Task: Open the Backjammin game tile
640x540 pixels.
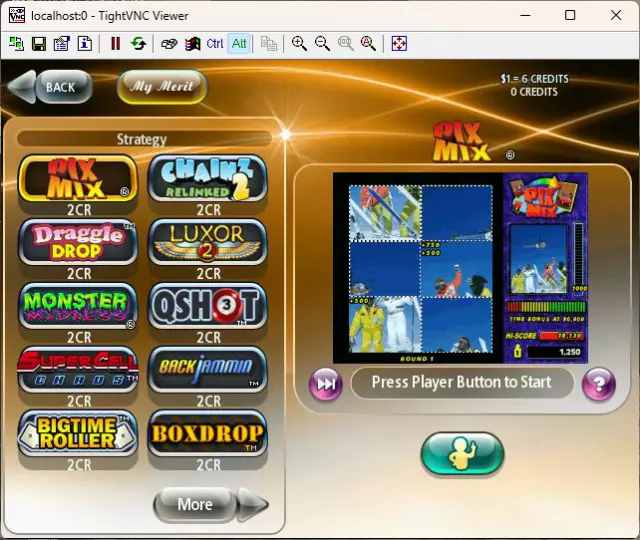Action: [x=207, y=370]
